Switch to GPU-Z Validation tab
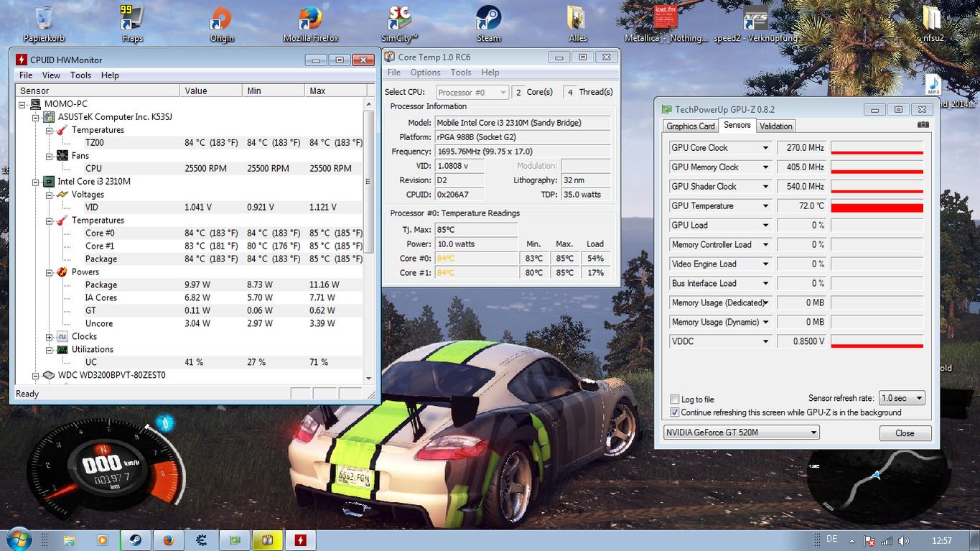This screenshot has width=980, height=551. pos(775,126)
